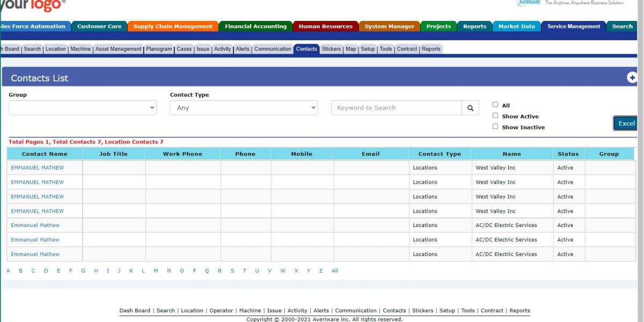Viewport: 644px width, 322px height.
Task: Select the highlighted Contacts sub-tab
Action: (306, 49)
